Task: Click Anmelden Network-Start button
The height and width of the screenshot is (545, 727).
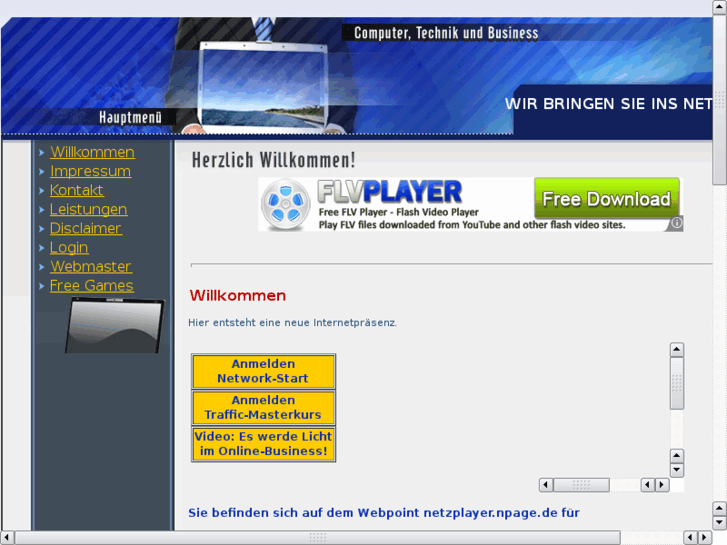Action: pos(263,371)
